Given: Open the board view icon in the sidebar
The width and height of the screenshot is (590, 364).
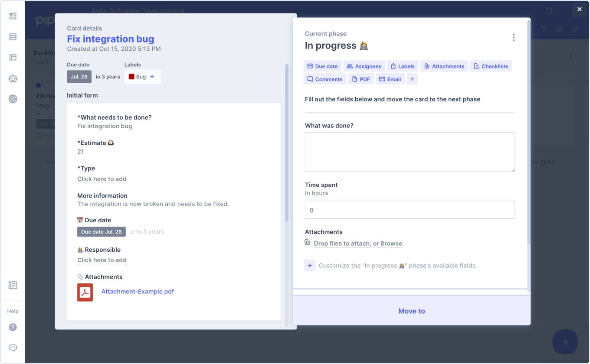Looking at the screenshot, I should click(x=13, y=57).
